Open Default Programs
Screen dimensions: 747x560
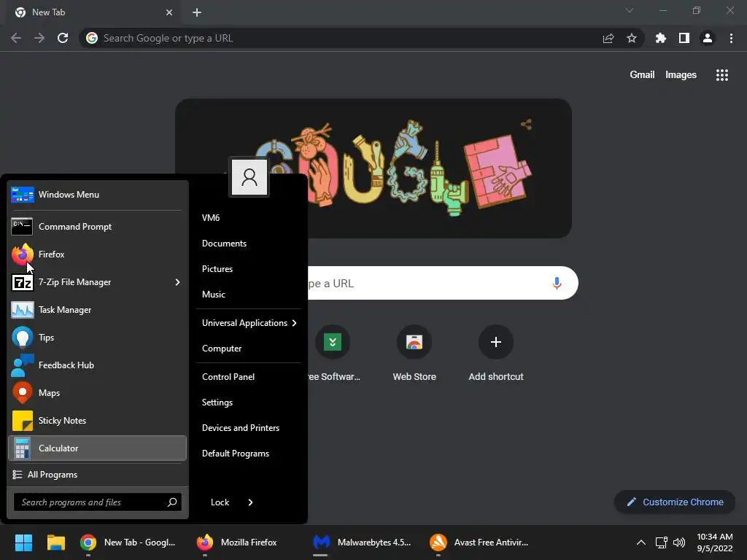(x=236, y=454)
